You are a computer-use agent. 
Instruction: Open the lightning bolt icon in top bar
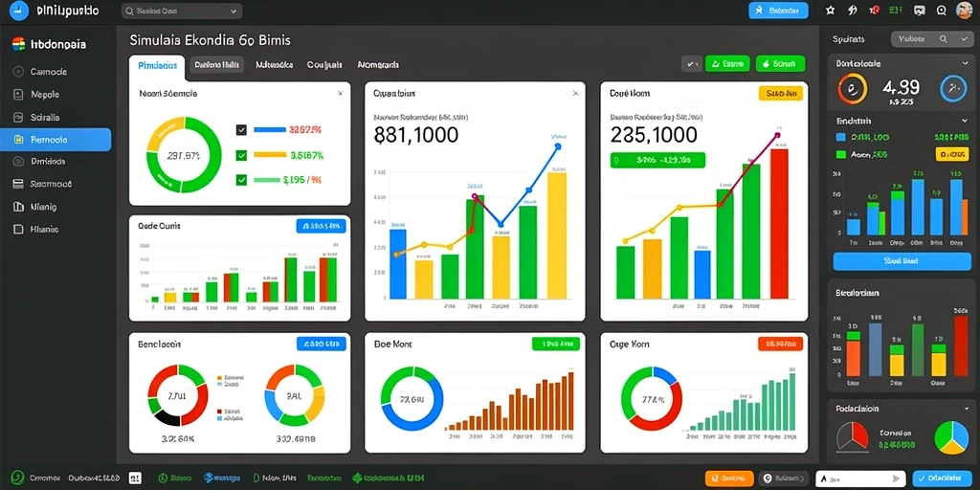853,10
